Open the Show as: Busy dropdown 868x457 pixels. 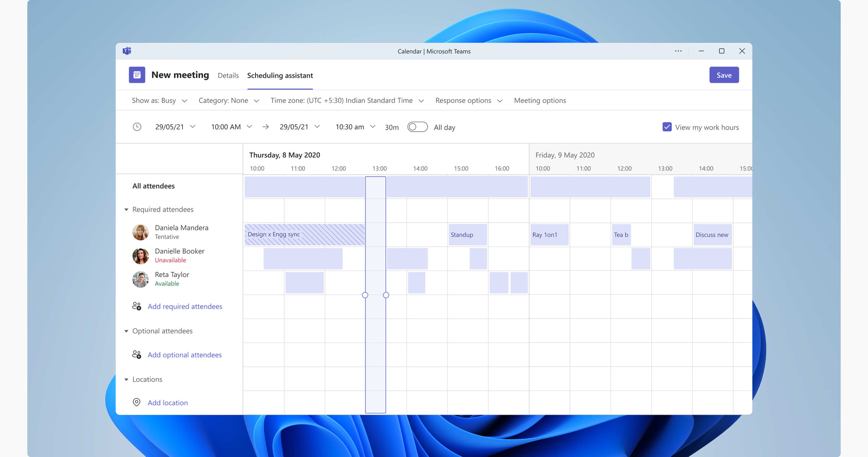pyautogui.click(x=160, y=100)
